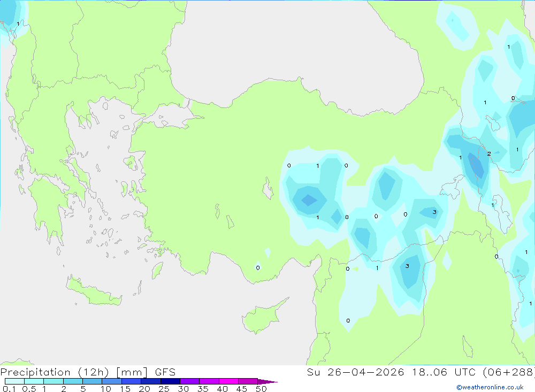Click the '20' legend scale label
This screenshot has height=392, width=535.
tap(144, 389)
